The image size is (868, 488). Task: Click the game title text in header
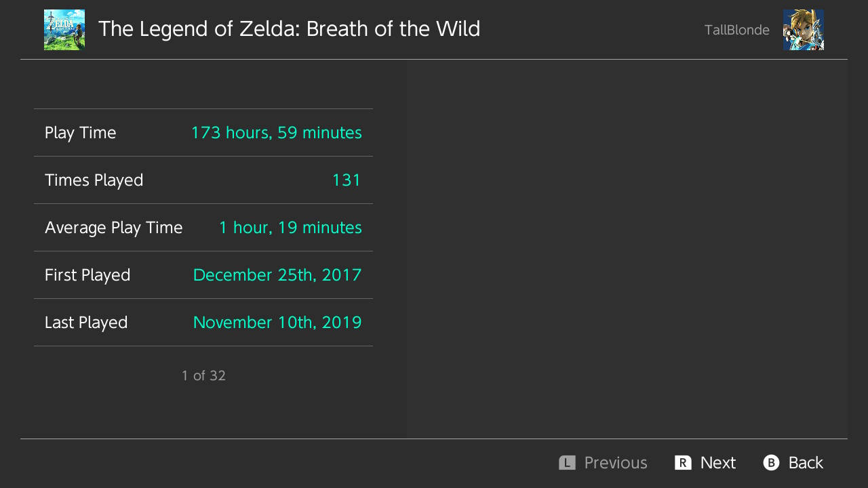tap(290, 29)
